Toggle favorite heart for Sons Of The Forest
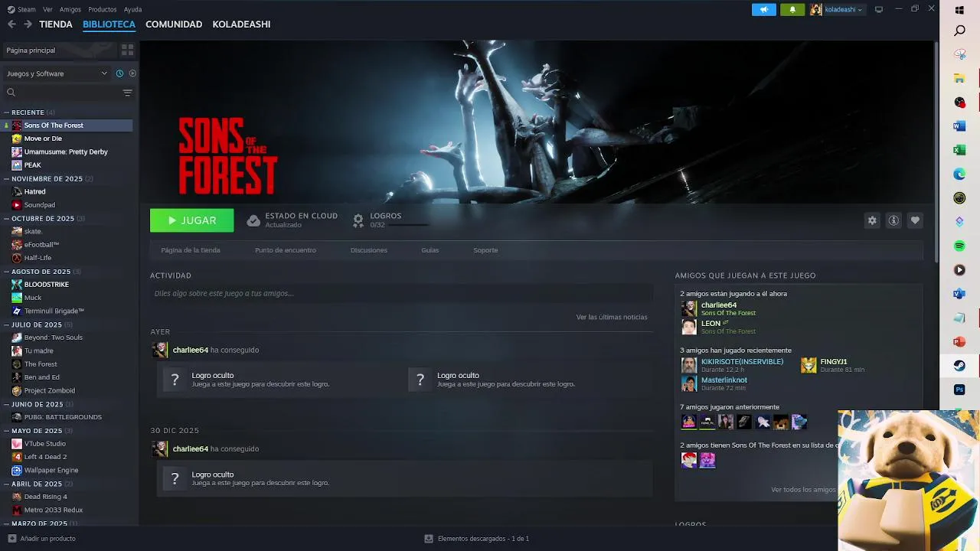The width and height of the screenshot is (980, 551). [x=915, y=220]
